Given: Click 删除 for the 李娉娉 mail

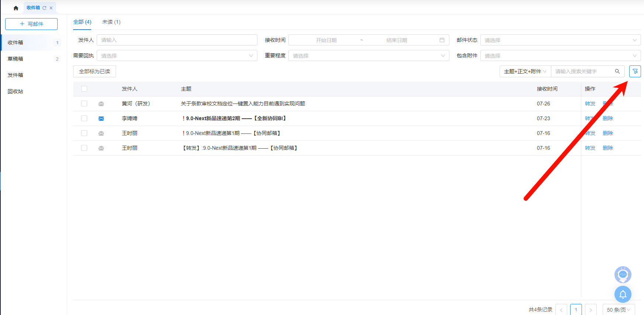Looking at the screenshot, I should tap(608, 118).
